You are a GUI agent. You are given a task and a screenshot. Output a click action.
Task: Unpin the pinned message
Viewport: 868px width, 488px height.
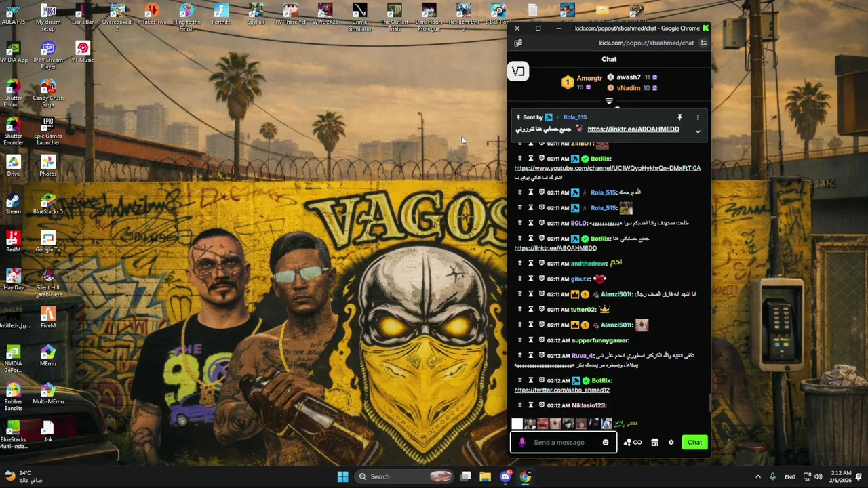[x=679, y=117]
